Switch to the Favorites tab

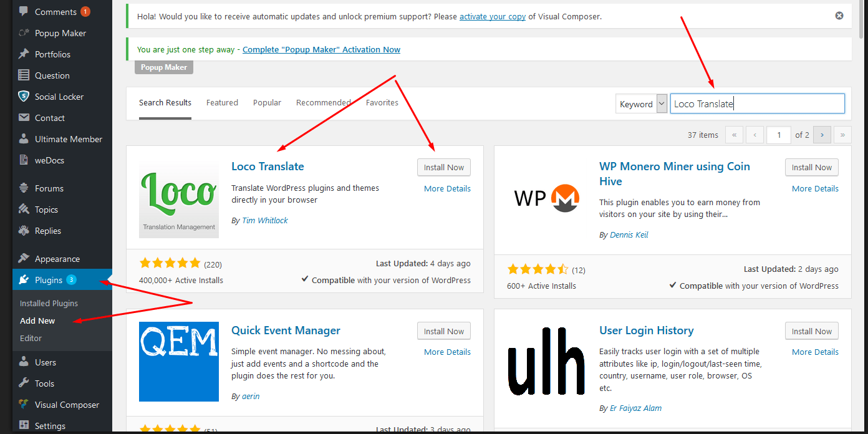(382, 103)
